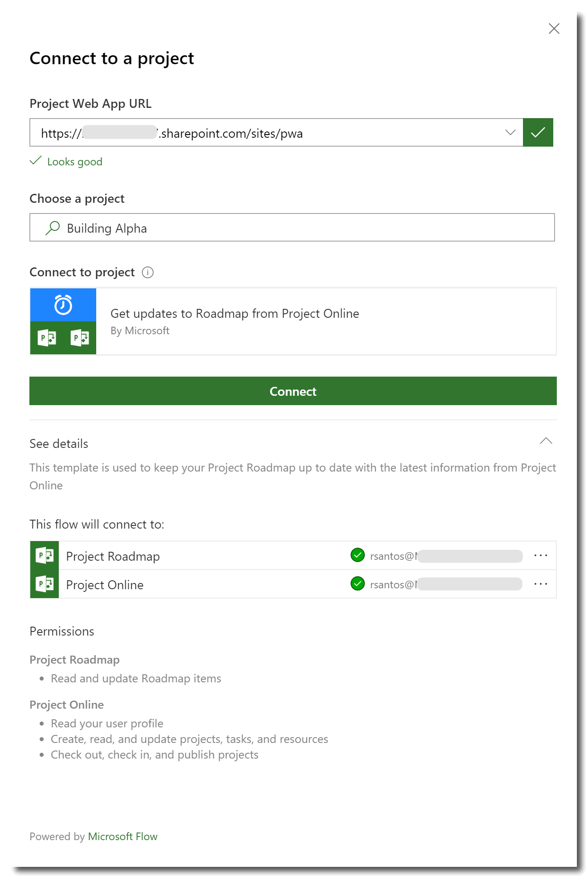Click 'Read your user profile' permission

click(107, 723)
